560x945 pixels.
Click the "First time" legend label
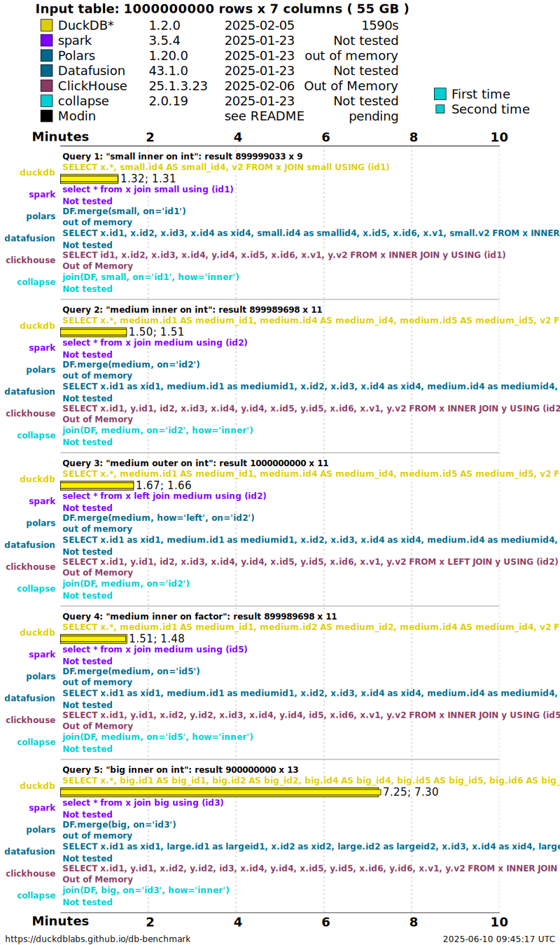coord(481,94)
